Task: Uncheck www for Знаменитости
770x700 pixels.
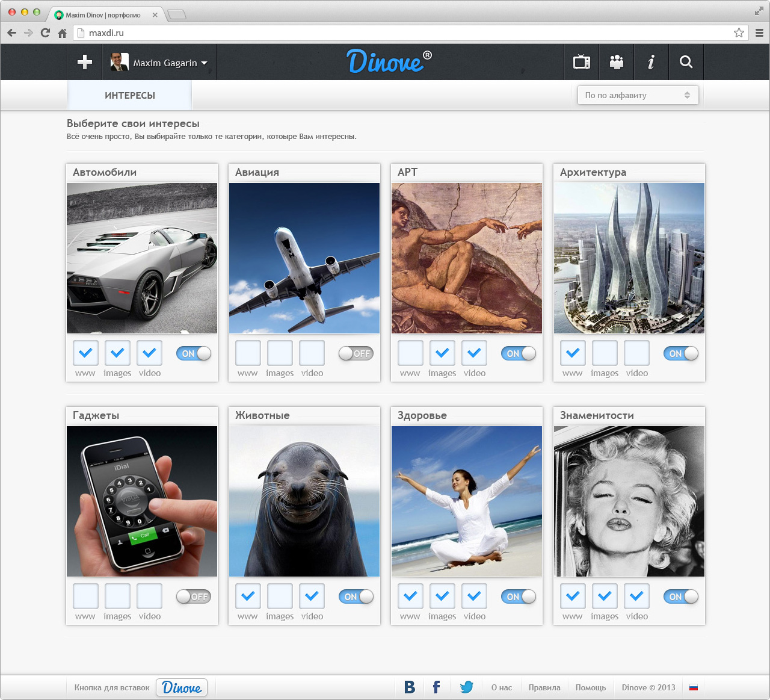Action: point(573,596)
